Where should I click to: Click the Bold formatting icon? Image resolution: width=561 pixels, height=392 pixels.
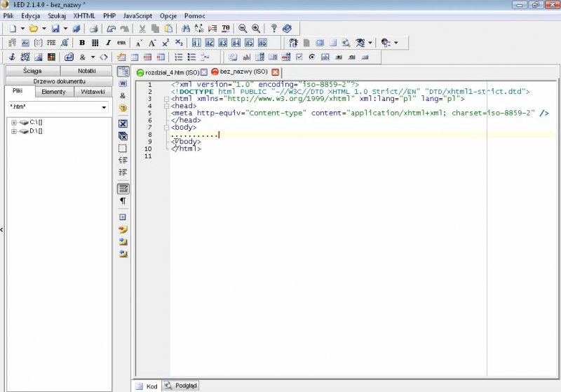pos(82,43)
